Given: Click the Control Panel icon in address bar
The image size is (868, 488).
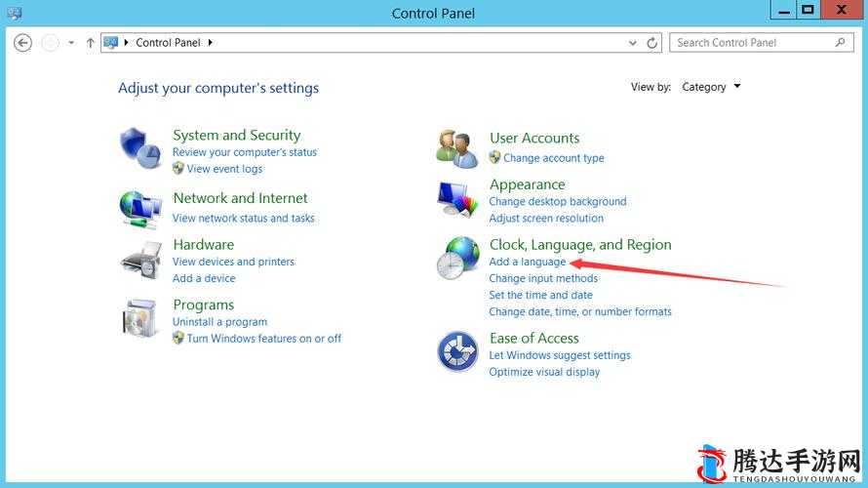Looking at the screenshot, I should click(111, 43).
